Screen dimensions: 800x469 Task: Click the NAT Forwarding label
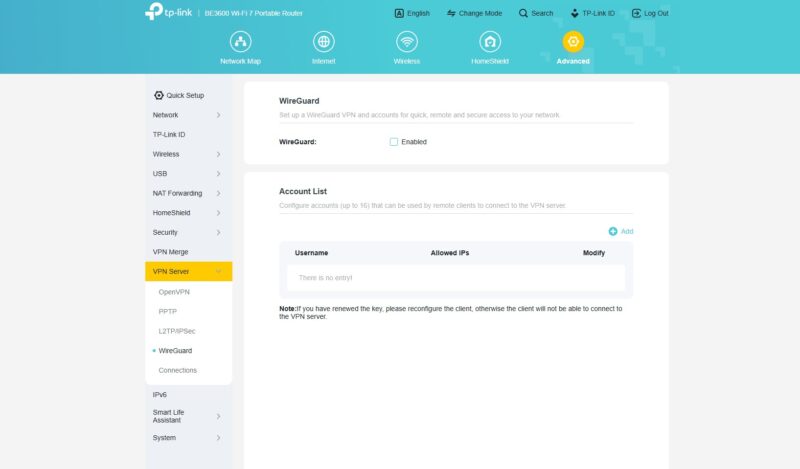pyautogui.click(x=177, y=193)
